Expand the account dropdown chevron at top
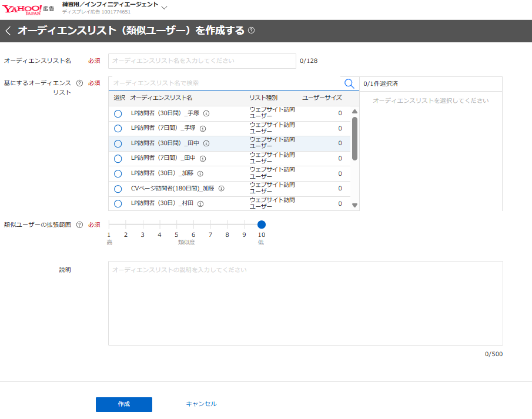Viewport: 532px width, 419px height. tap(164, 8)
